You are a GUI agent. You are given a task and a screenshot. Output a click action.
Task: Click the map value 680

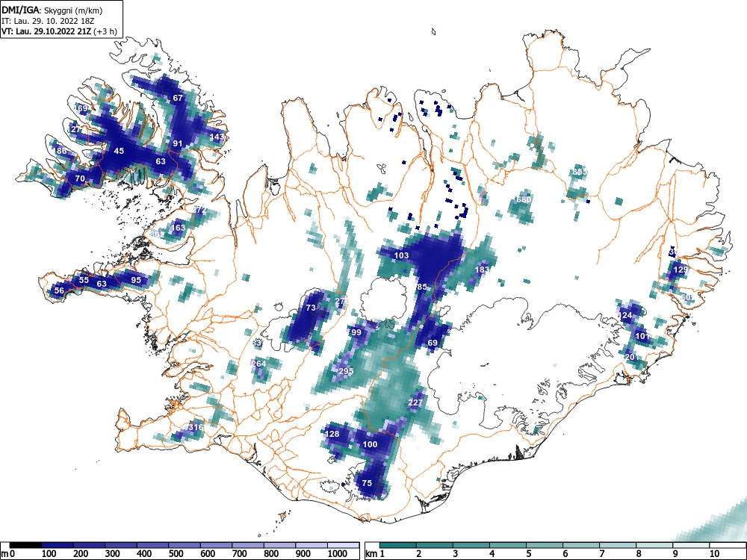click(524, 199)
